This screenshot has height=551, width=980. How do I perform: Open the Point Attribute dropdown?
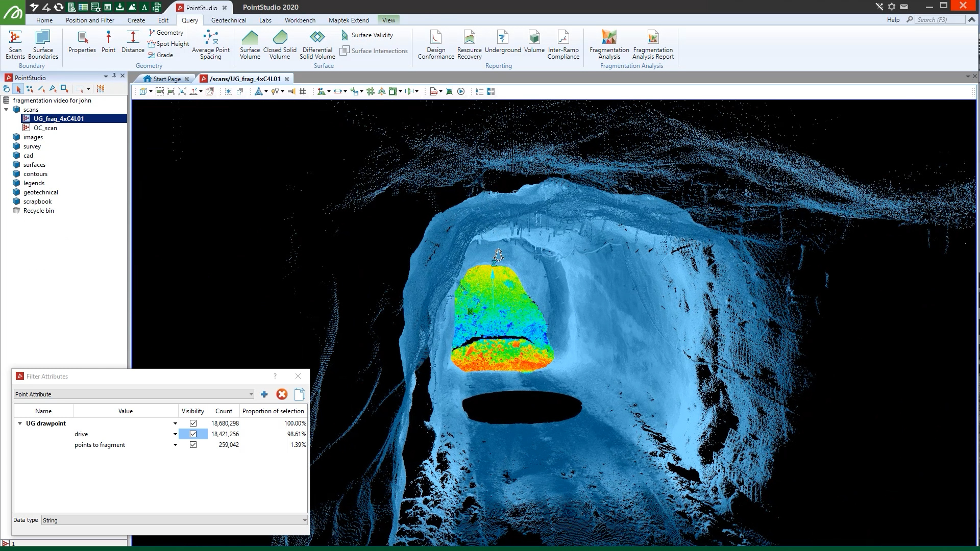click(x=134, y=394)
